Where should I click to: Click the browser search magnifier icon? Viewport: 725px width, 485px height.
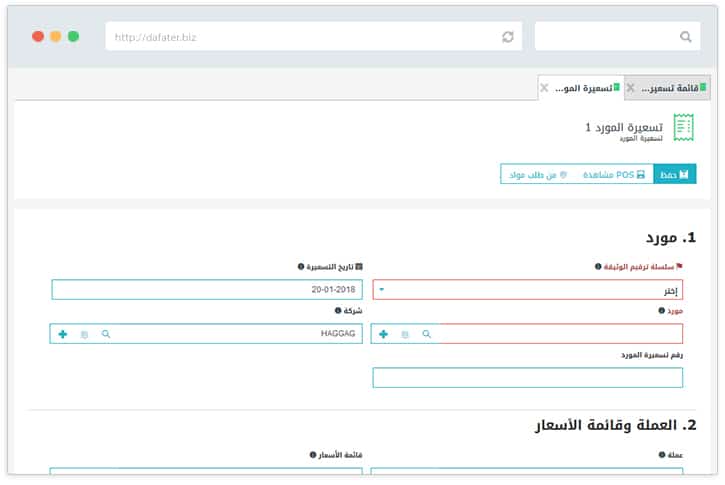coord(686,37)
